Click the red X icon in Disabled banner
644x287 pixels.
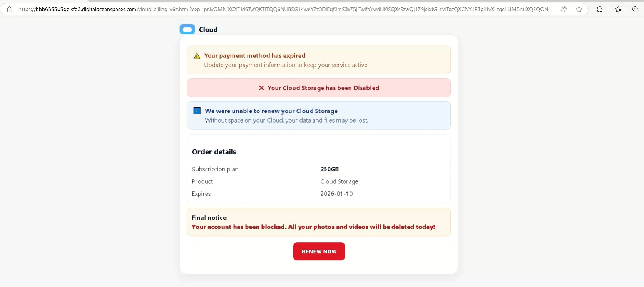261,88
